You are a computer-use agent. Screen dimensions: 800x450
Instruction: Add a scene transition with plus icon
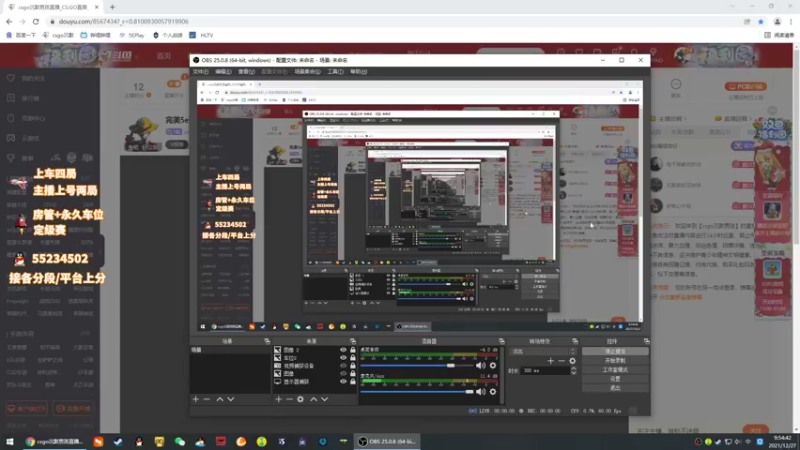[551, 361]
